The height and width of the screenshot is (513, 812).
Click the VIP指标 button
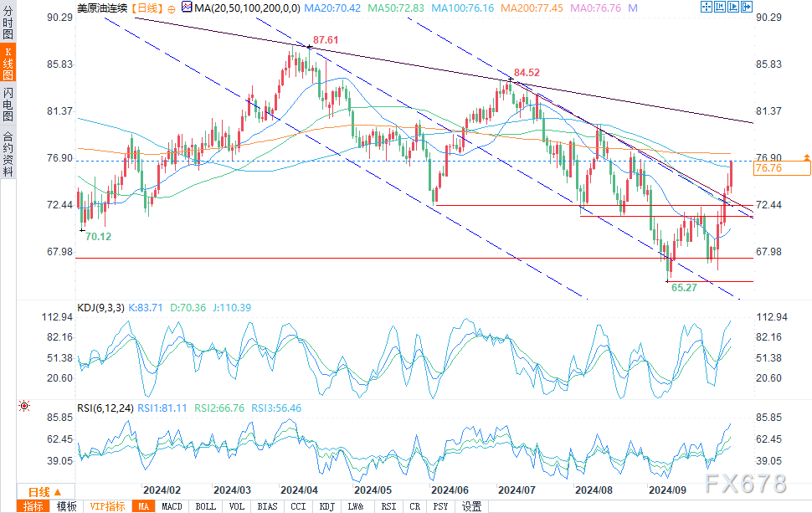coord(108,506)
